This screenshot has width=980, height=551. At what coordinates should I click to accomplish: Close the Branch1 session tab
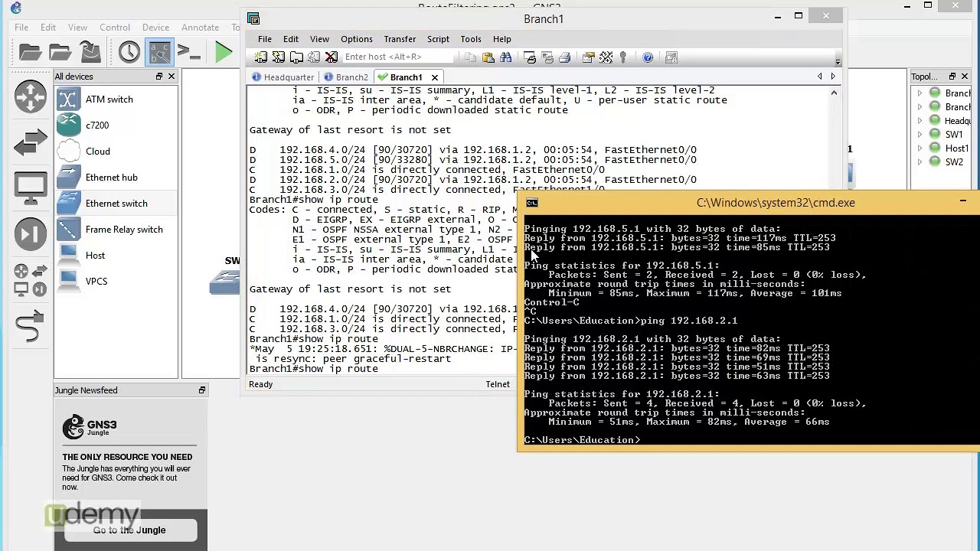tap(434, 77)
